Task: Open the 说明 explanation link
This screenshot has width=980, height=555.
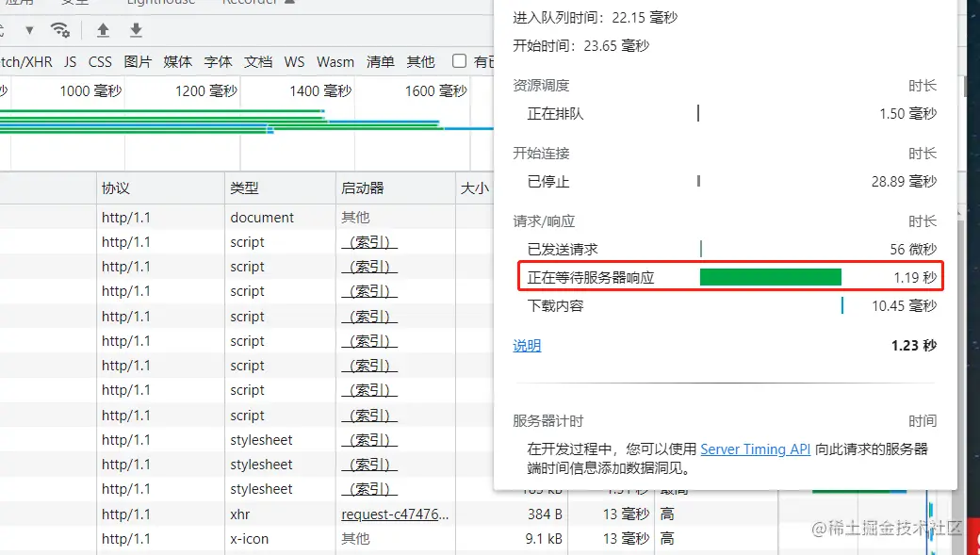Action: pyautogui.click(x=526, y=346)
